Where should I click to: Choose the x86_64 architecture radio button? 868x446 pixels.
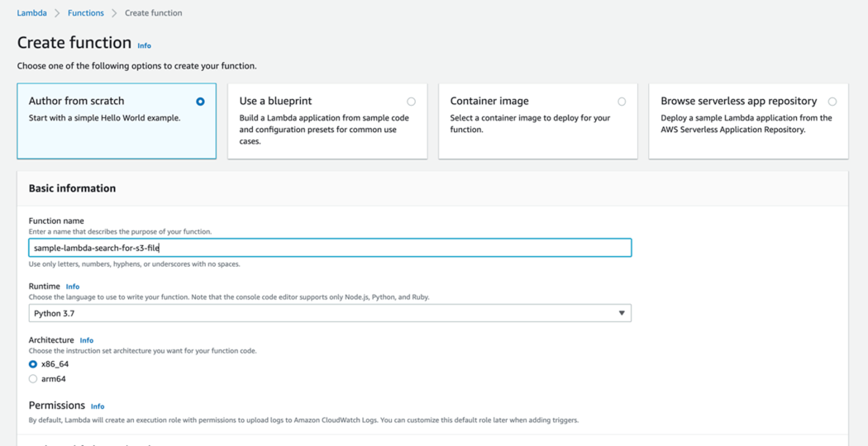(x=33, y=364)
